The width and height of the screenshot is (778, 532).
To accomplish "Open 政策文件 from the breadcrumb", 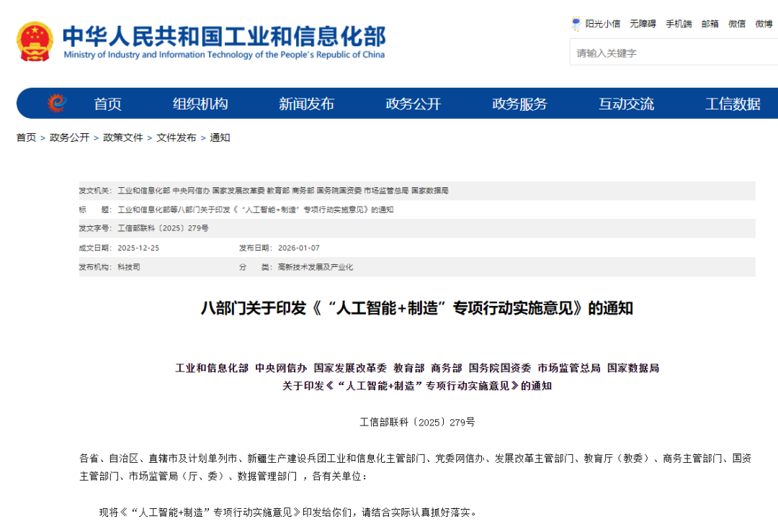I will (x=122, y=137).
